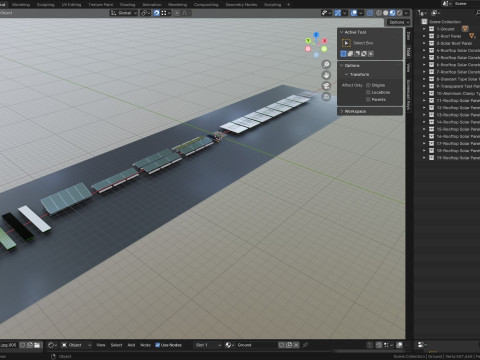Toggle show gizmo button in header
This screenshot has height=360, width=480.
(x=337, y=13)
